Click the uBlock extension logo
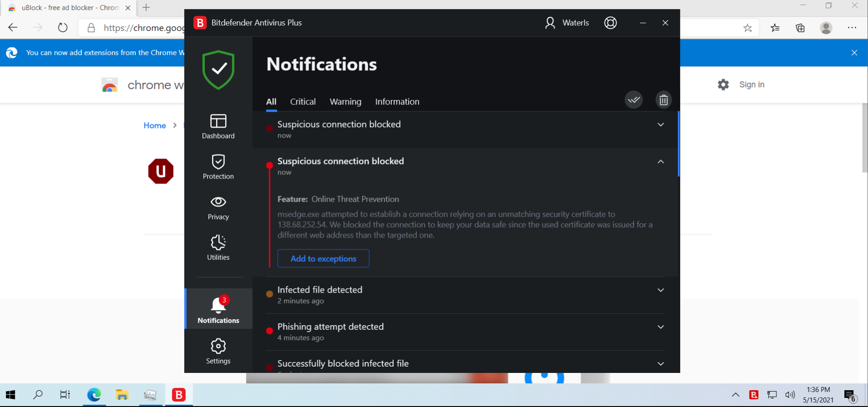Screen dimensions: 868x407 click(x=161, y=171)
